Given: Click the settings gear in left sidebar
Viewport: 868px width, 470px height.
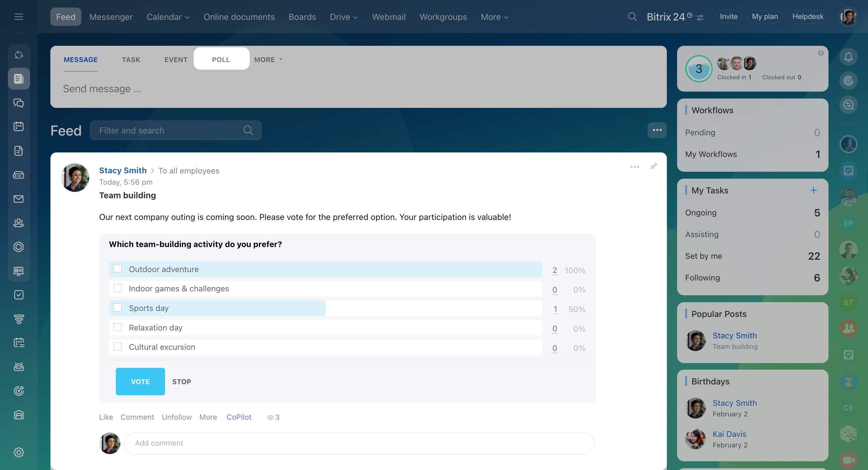Looking at the screenshot, I should coord(18,452).
